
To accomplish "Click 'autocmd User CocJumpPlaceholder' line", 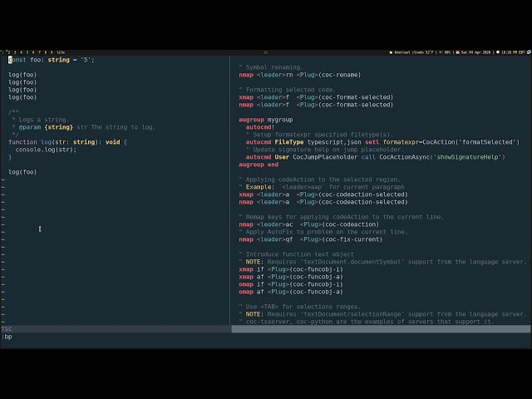I will [375, 157].
